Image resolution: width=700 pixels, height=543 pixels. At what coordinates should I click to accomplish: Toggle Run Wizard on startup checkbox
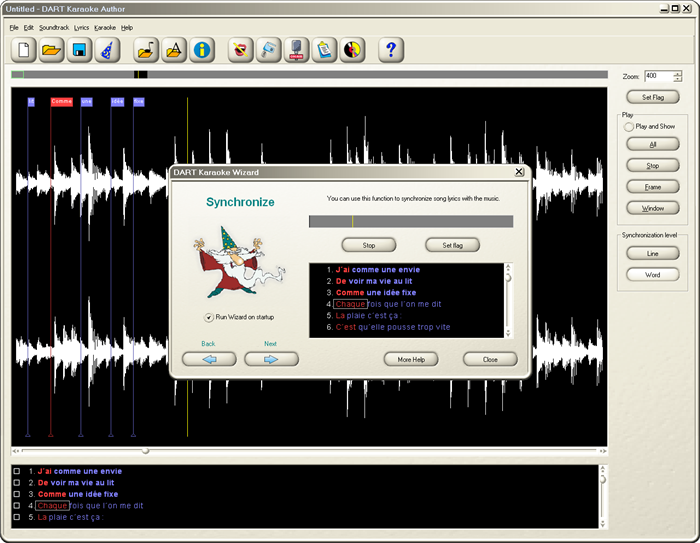(208, 317)
